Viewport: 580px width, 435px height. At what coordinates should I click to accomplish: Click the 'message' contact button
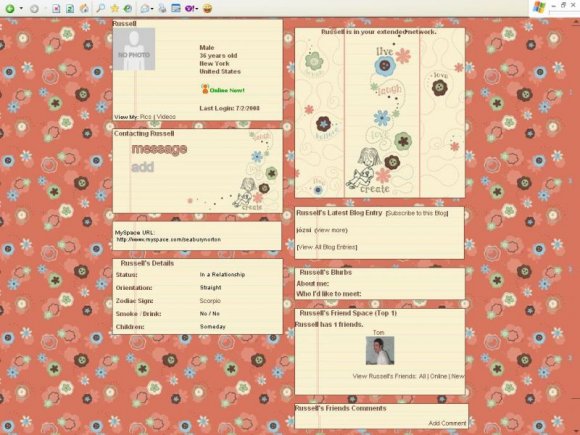[x=159, y=149]
